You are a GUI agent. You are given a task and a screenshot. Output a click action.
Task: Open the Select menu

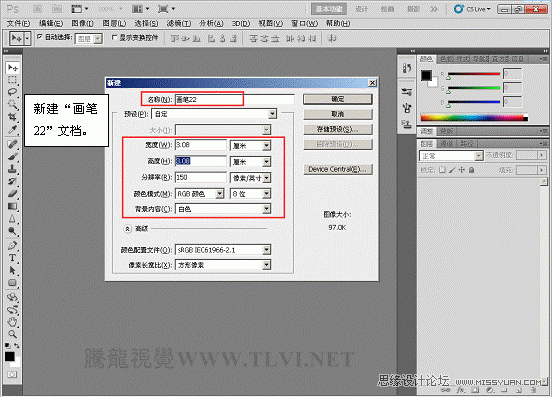point(146,23)
